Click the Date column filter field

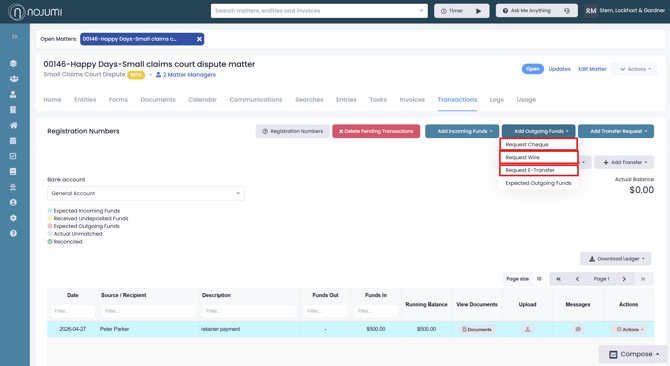[73, 311]
